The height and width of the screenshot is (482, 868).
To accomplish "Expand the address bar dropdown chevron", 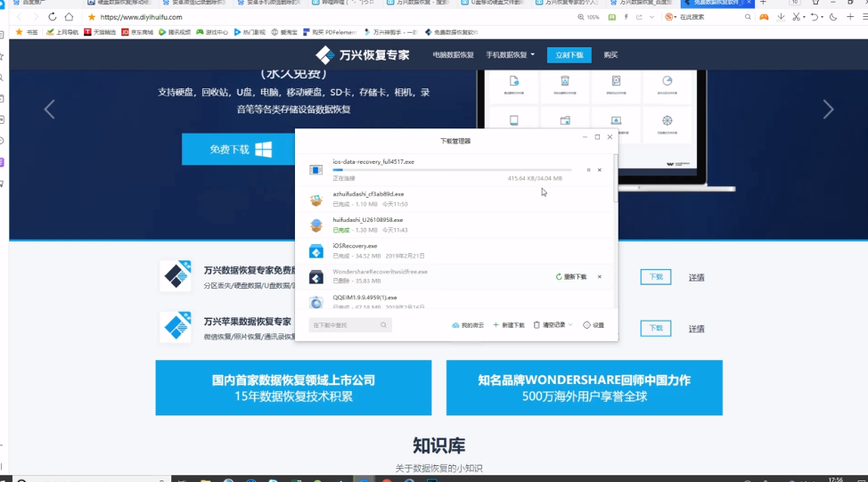I will point(651,17).
